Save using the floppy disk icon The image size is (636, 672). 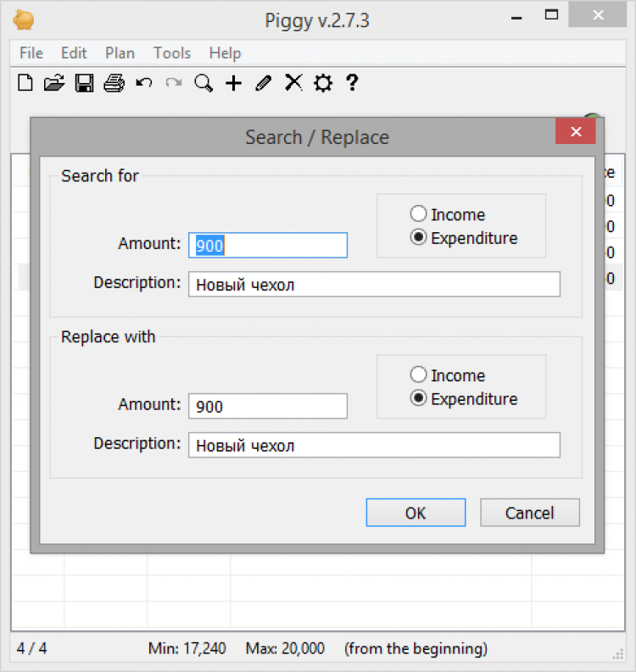tap(84, 83)
